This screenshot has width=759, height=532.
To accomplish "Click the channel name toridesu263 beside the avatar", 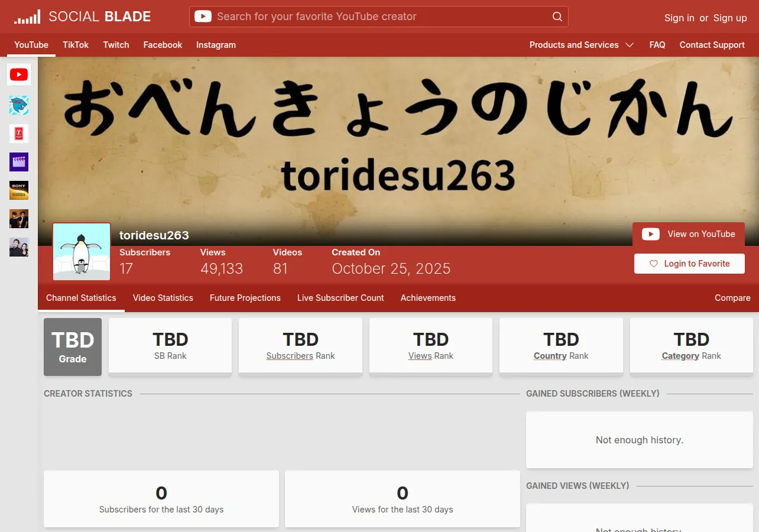I will click(154, 235).
